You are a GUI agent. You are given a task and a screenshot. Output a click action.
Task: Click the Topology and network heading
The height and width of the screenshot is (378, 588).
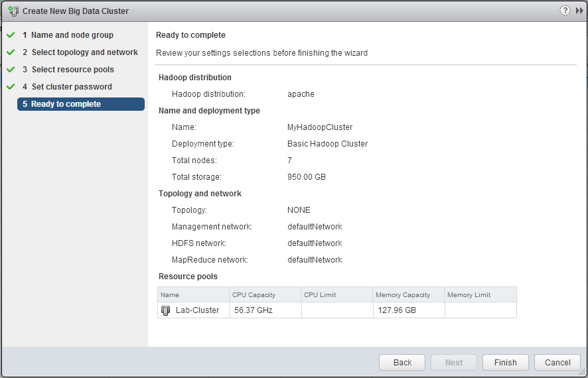pos(200,193)
